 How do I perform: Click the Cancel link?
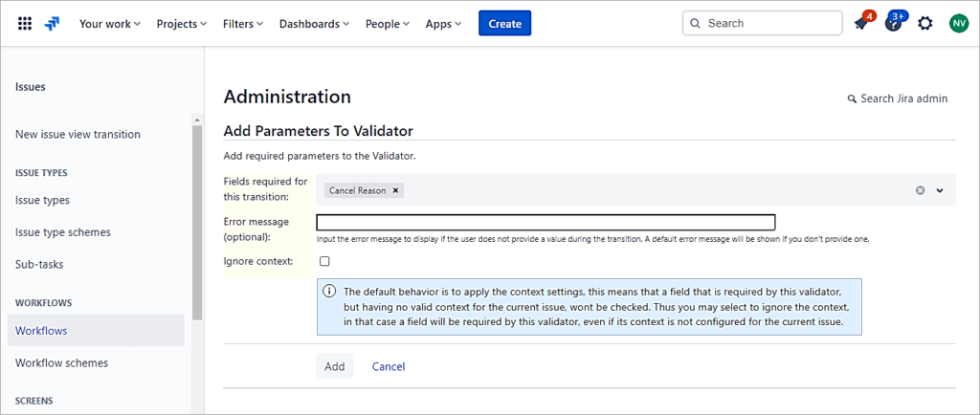pos(389,366)
